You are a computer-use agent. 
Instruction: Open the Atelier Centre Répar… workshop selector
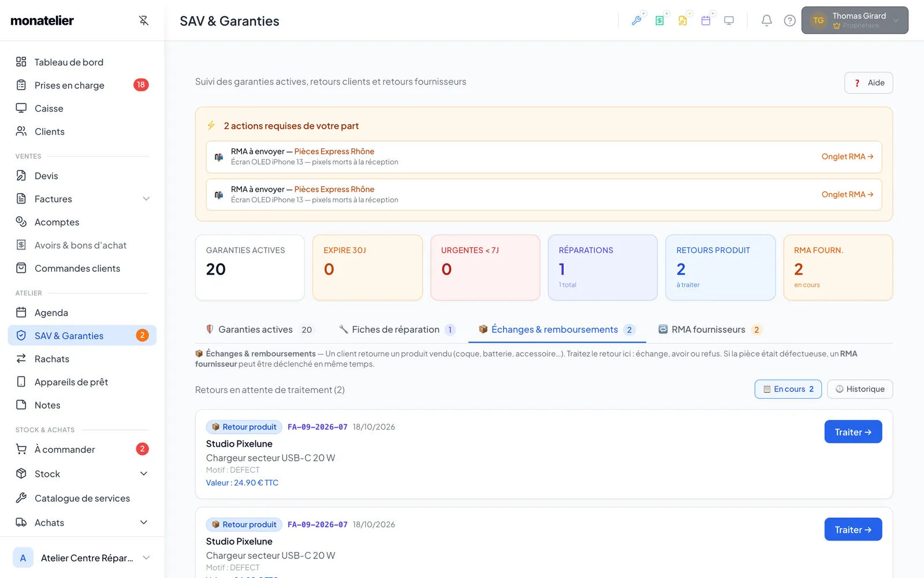click(82, 558)
